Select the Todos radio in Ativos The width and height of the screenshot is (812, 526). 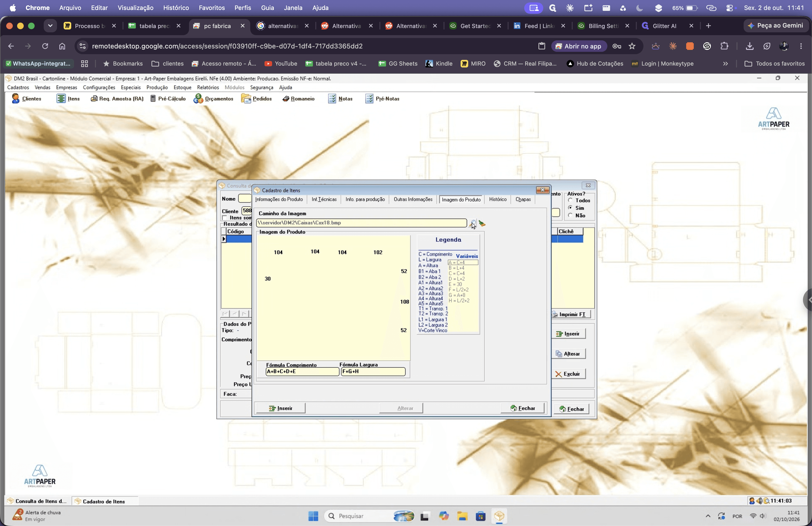tap(570, 200)
